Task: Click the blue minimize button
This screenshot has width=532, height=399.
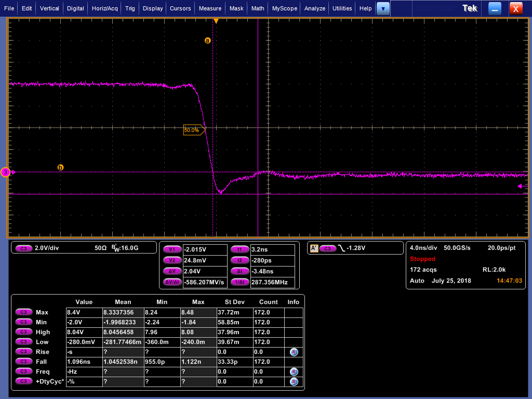Action: [495, 8]
